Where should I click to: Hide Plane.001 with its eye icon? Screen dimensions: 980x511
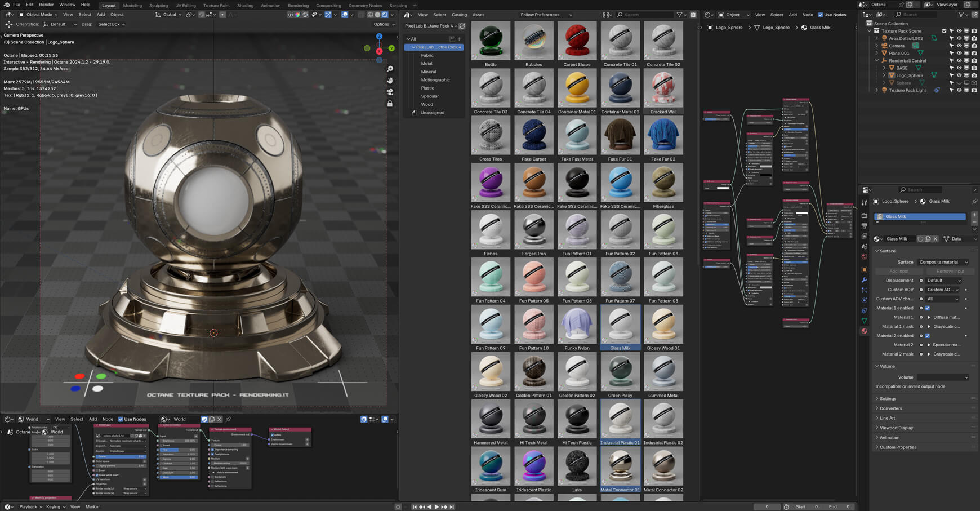click(x=959, y=53)
